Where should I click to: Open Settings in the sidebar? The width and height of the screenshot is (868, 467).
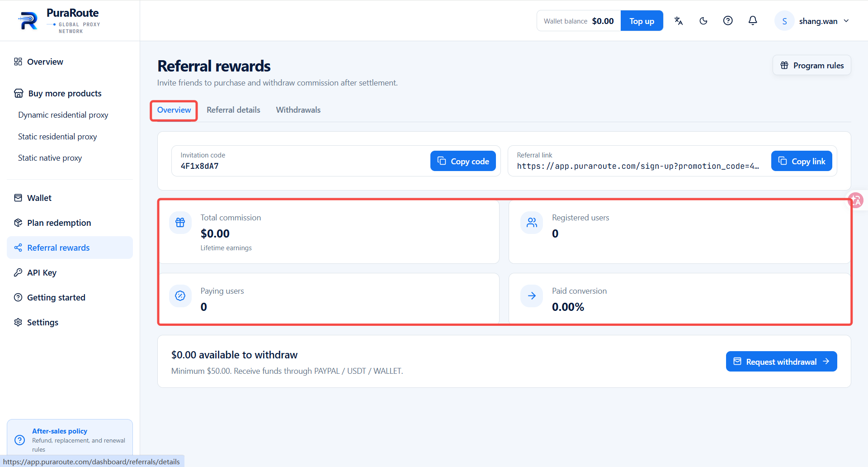(x=70, y=322)
